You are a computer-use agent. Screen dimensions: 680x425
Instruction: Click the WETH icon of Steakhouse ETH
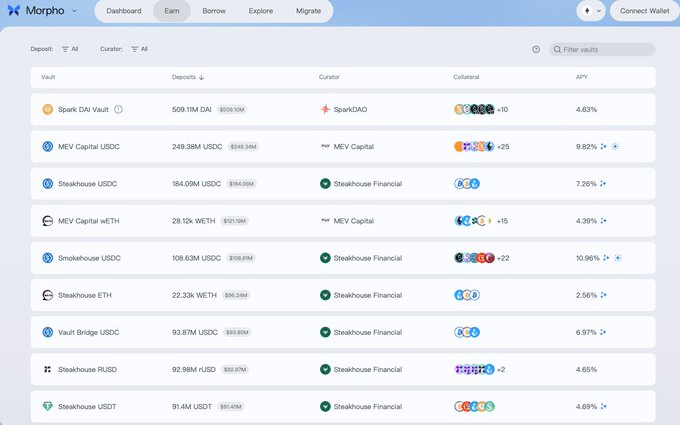click(x=47, y=295)
